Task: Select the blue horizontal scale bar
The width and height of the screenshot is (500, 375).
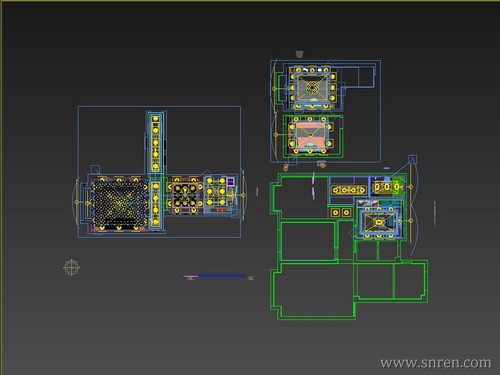Action: coord(221,276)
